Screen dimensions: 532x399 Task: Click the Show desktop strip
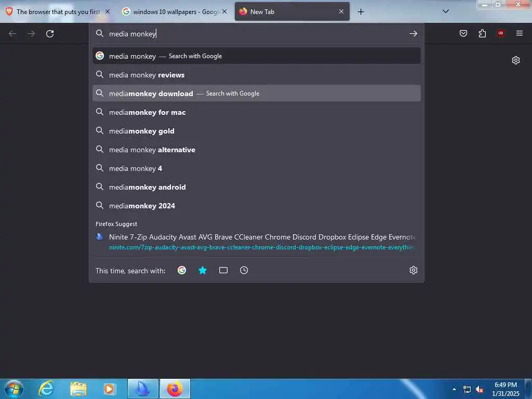(528, 389)
